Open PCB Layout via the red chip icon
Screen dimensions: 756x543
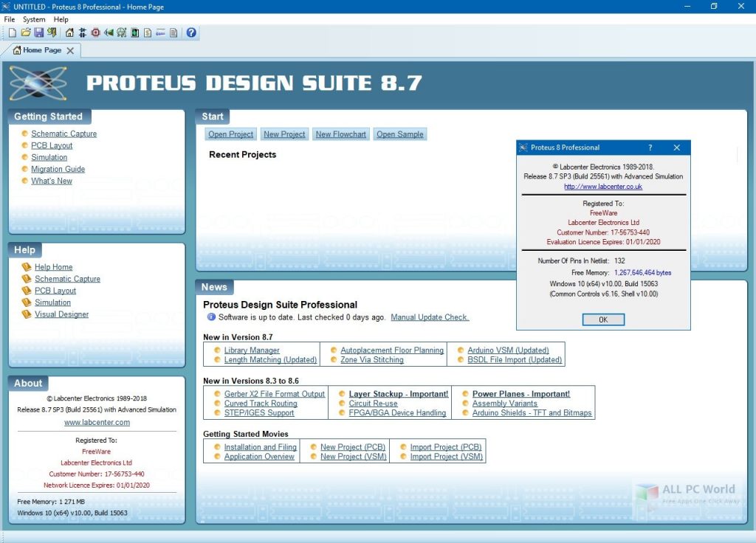[x=95, y=32]
